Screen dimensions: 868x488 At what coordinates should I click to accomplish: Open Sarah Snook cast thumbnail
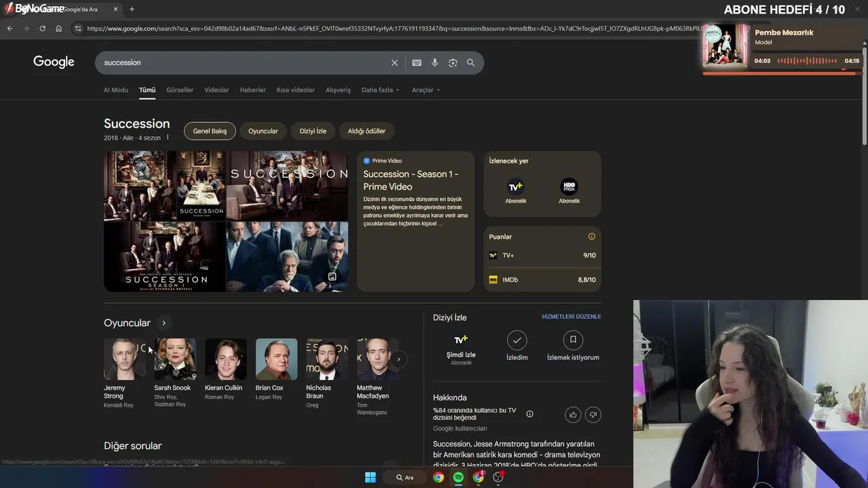(175, 359)
